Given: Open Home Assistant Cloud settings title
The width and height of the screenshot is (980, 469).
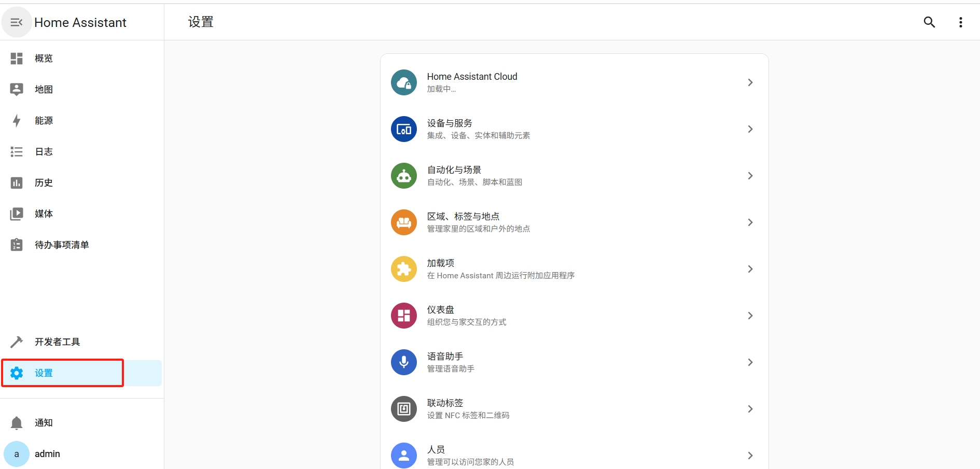Looking at the screenshot, I should click(472, 77).
